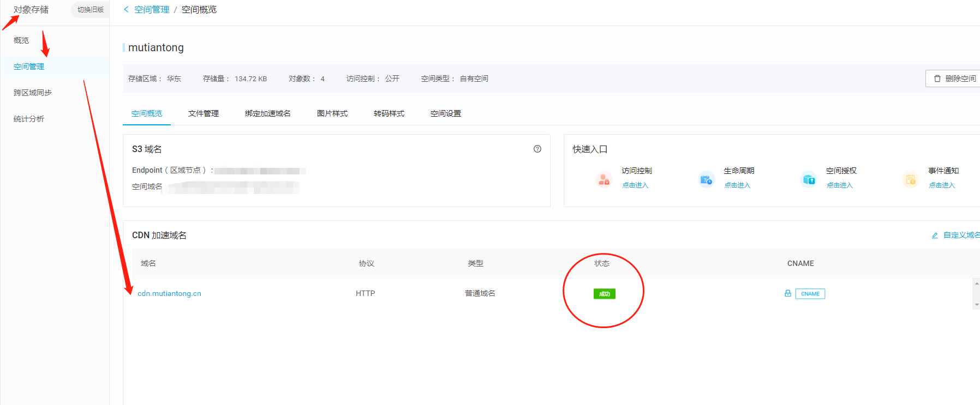Click the lock icon beside CNAME button
The image size is (980, 405).
[x=787, y=293]
